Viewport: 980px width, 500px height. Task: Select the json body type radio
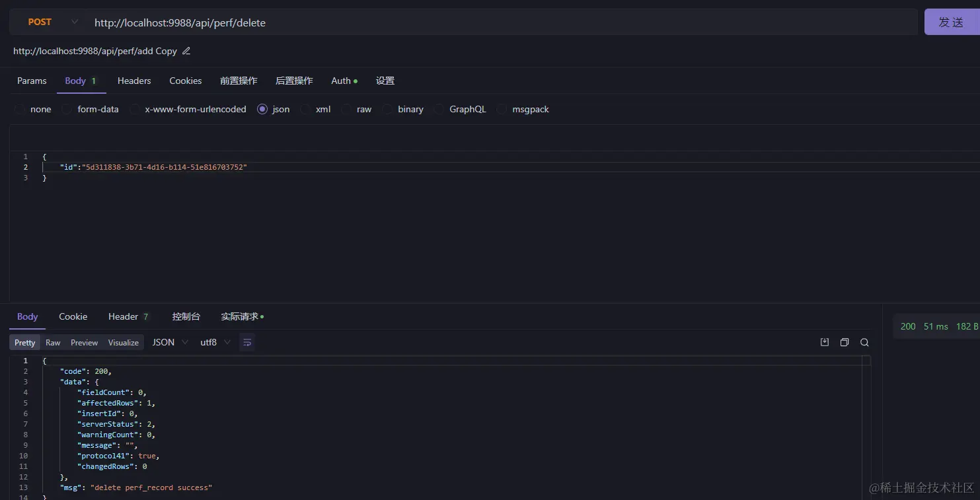(x=262, y=109)
